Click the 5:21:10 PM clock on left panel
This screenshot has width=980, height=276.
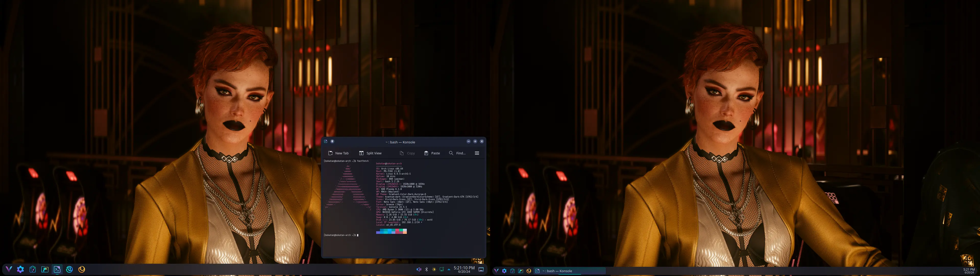464,269
